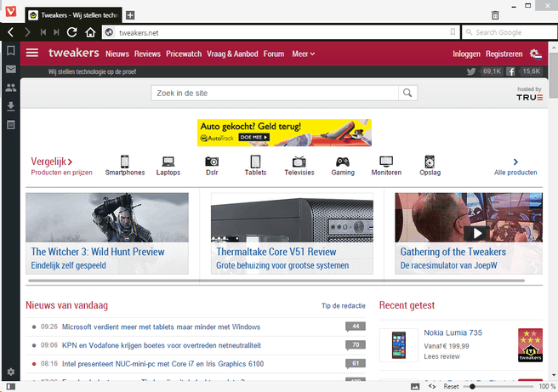Click the Twitter bird icon
The image size is (558, 392).
tap(471, 71)
